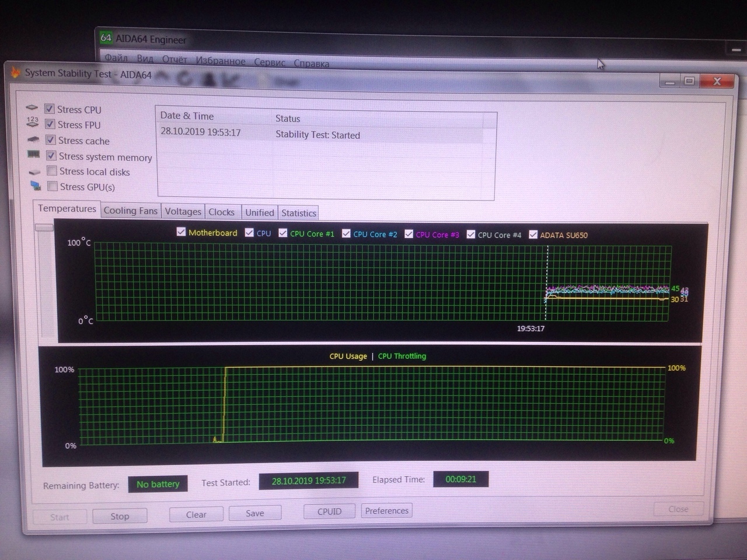
Task: Open the Избранное menu in AIDA64 Engineer
Action: point(221,61)
